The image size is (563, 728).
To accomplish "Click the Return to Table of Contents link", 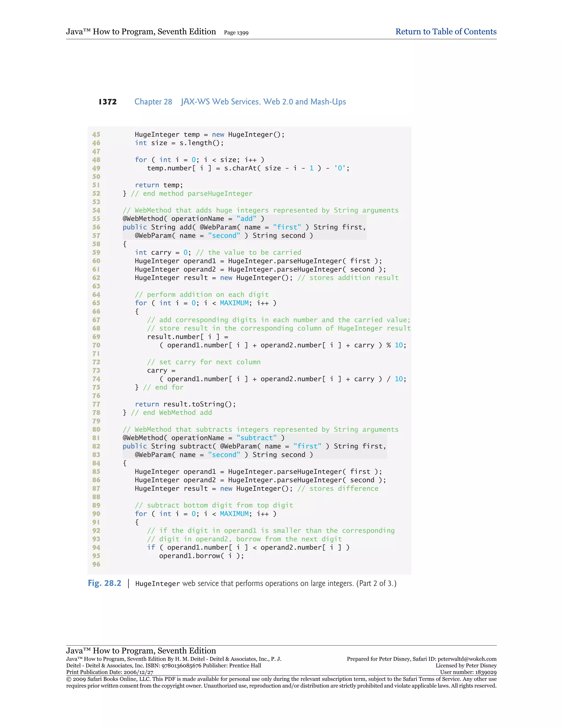I will pyautogui.click(x=446, y=32).
